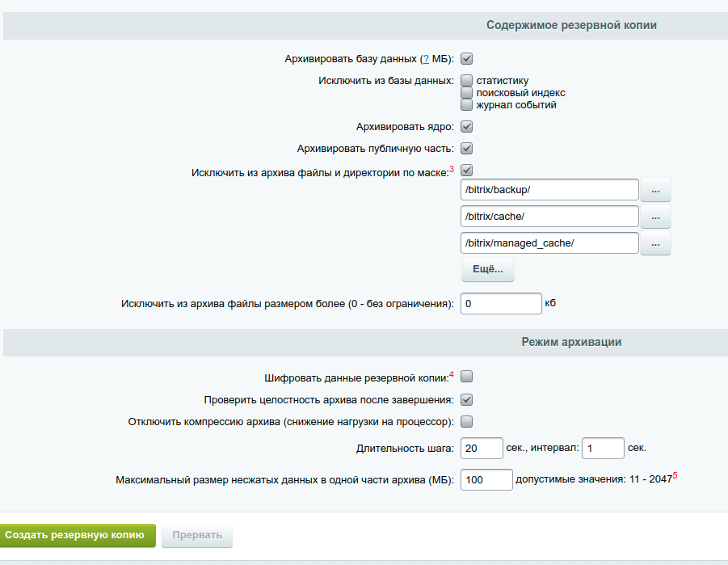Focus the /bitrix/managed_cache/ mask field
This screenshot has height=565, width=728.
(x=549, y=243)
